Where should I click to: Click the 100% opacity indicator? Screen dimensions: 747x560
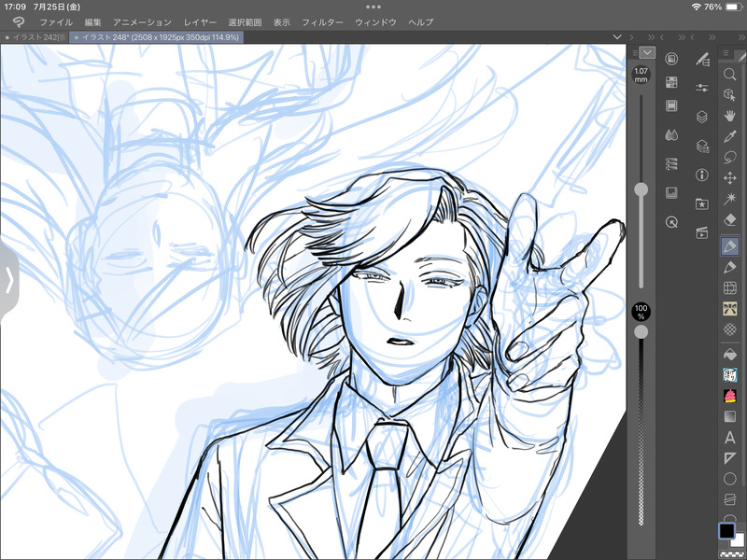point(641,312)
